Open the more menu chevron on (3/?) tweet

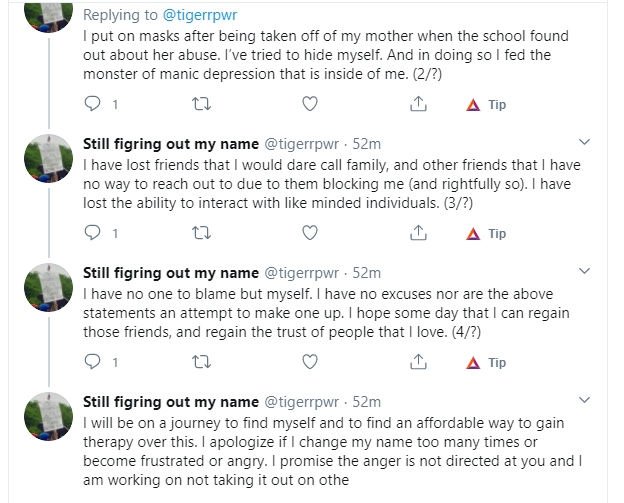pyautogui.click(x=584, y=142)
